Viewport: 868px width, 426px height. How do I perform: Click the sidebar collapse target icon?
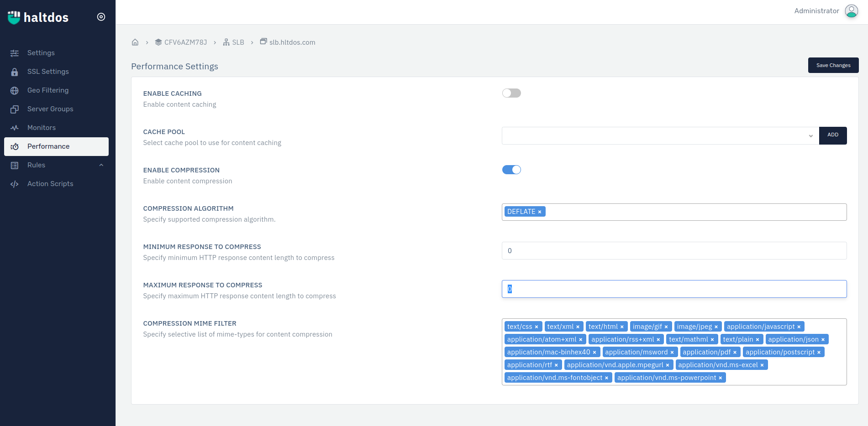(x=101, y=17)
